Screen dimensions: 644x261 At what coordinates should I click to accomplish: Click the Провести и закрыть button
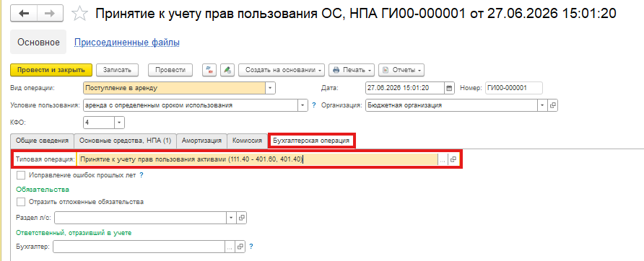pos(51,70)
